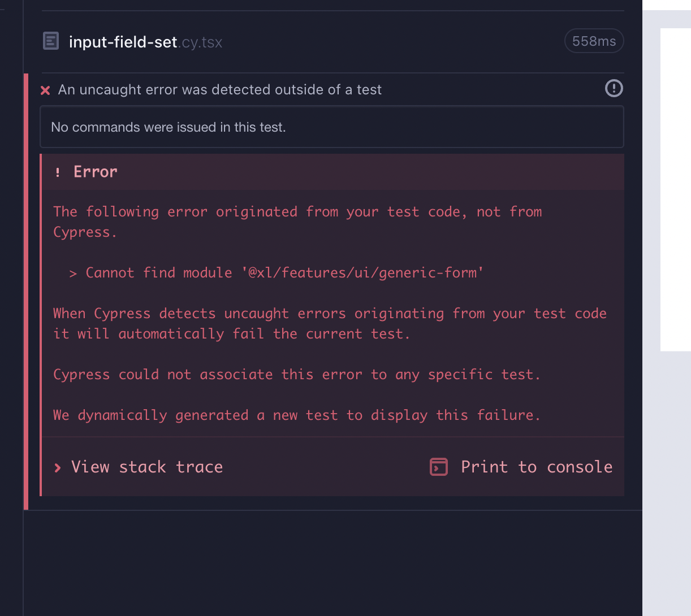Viewport: 691px width, 616px height.
Task: Click the 558ms duration badge
Action: click(x=594, y=41)
